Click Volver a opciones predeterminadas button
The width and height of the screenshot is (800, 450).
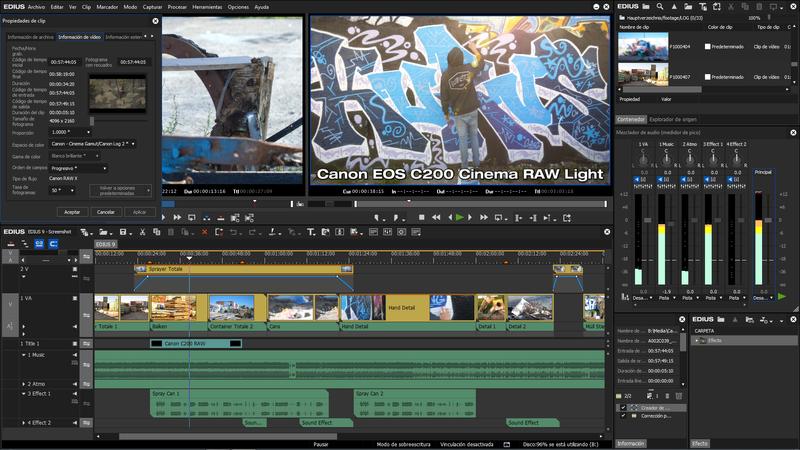click(120, 191)
